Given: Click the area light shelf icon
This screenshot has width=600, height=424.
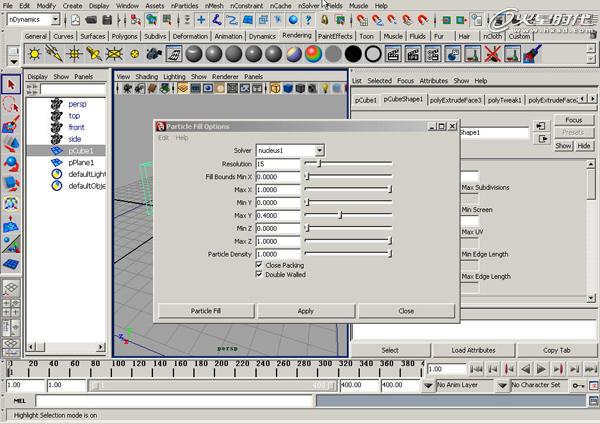Looking at the screenshot, I should [114, 54].
